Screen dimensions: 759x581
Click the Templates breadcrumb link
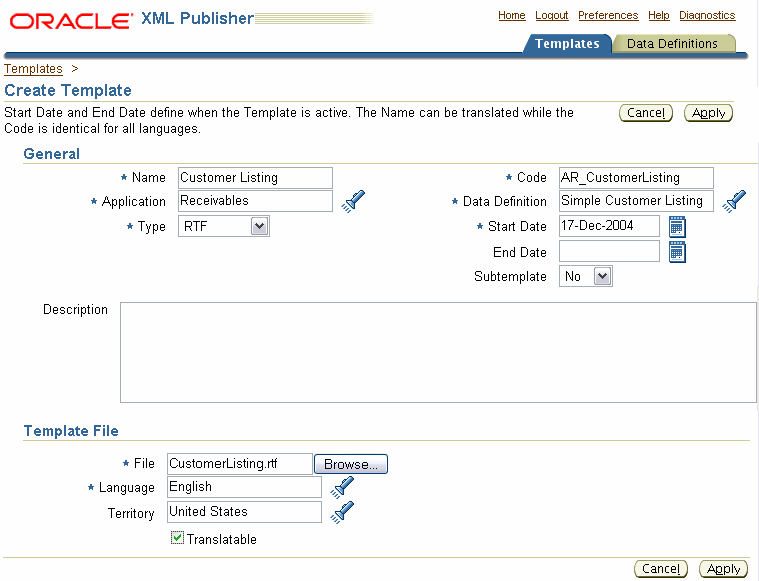point(33,69)
